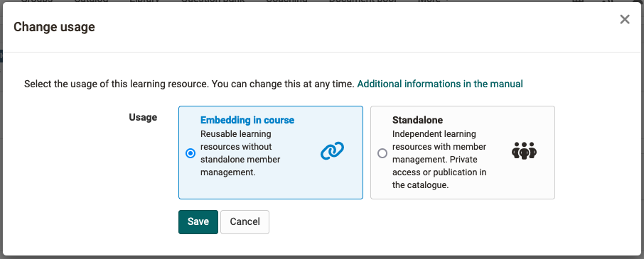The height and width of the screenshot is (259, 644).
Task: Open Additional informations in the manual link
Action: click(x=440, y=84)
